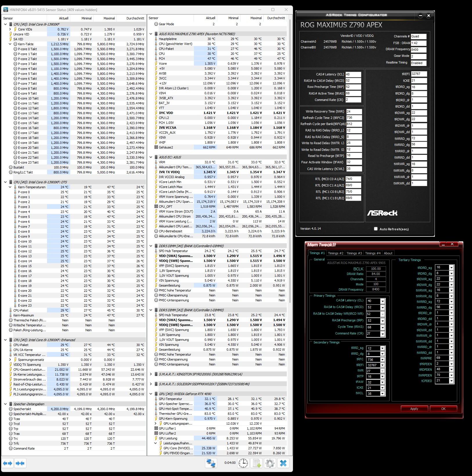Click lightning icon beside PL1-Leistungsgrenzwert row
This screenshot has height=476, width=472.
(11, 389)
